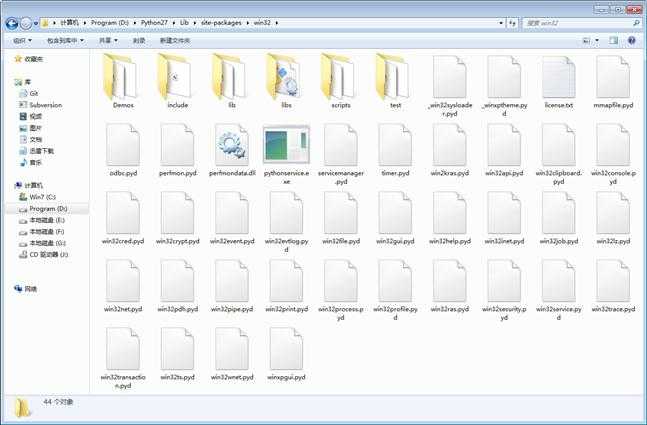This screenshot has height=425, width=647.
Task: Open 音乐 library in the sidebar
Action: pos(35,163)
